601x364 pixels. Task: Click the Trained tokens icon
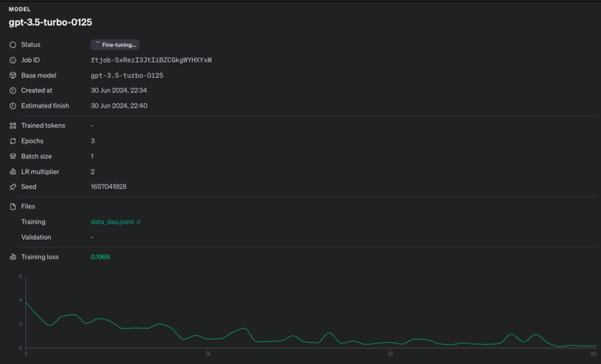13,126
